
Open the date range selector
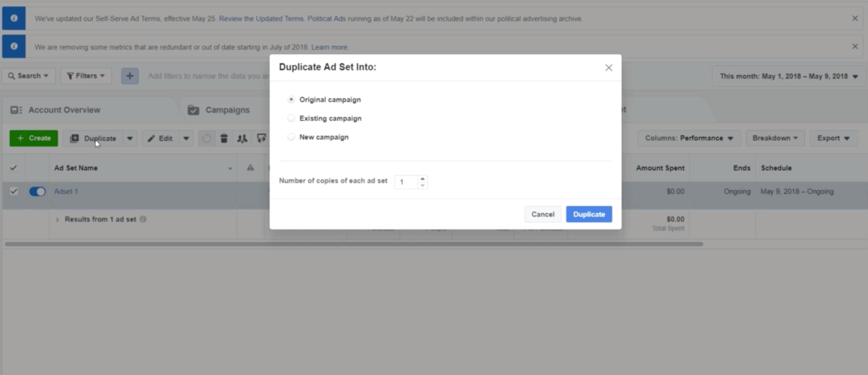[788, 76]
